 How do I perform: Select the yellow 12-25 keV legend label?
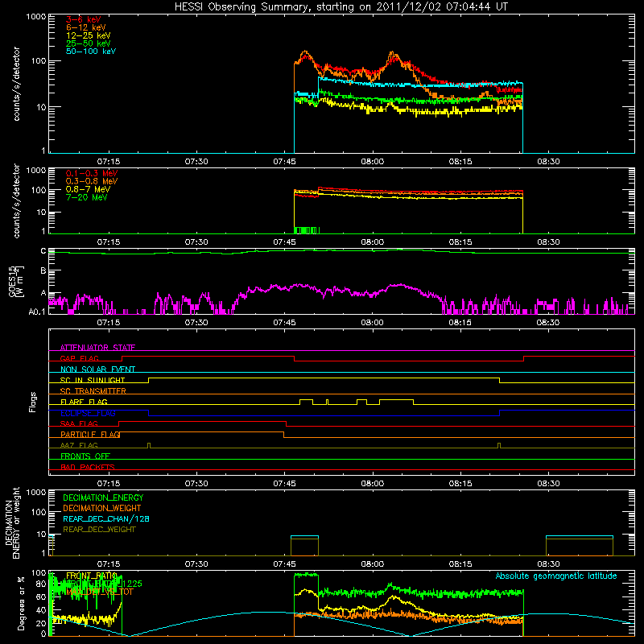(88, 35)
